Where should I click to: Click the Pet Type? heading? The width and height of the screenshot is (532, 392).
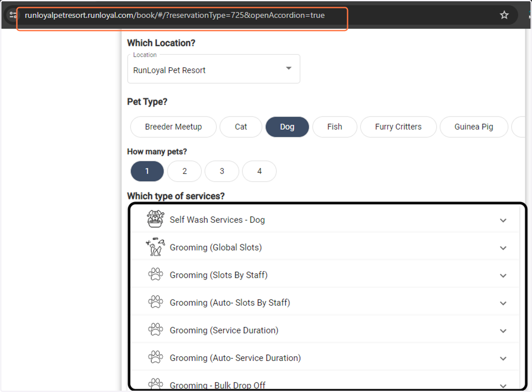pos(147,101)
